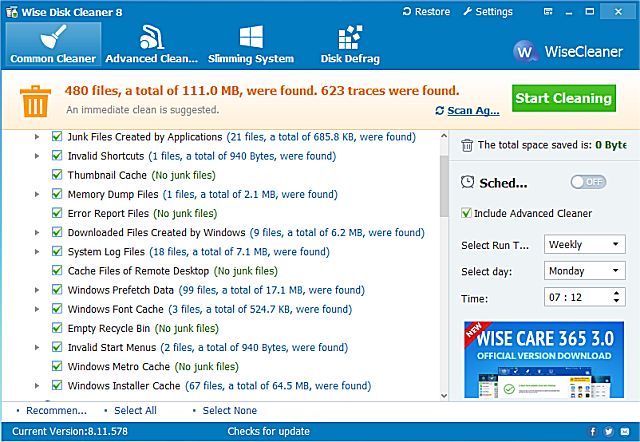Expand Windows Font Cache row
The image size is (640, 442).
[x=37, y=309]
